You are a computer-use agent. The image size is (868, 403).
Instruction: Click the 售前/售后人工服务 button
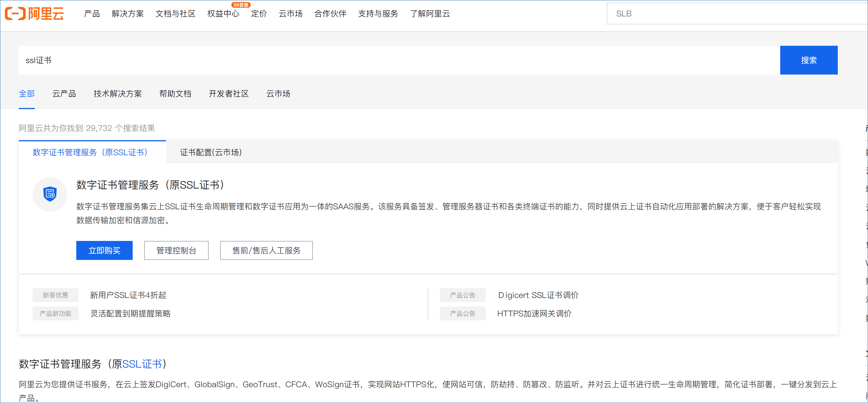(x=266, y=250)
